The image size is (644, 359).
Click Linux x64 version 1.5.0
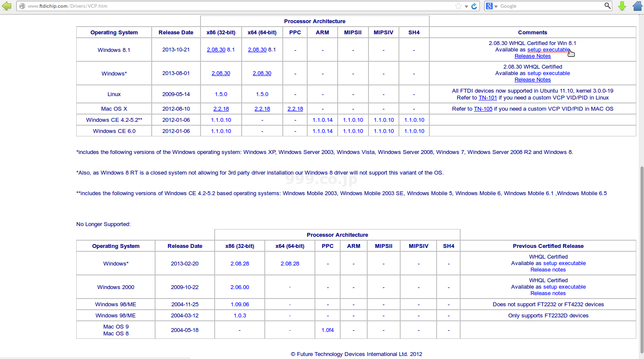(x=262, y=94)
